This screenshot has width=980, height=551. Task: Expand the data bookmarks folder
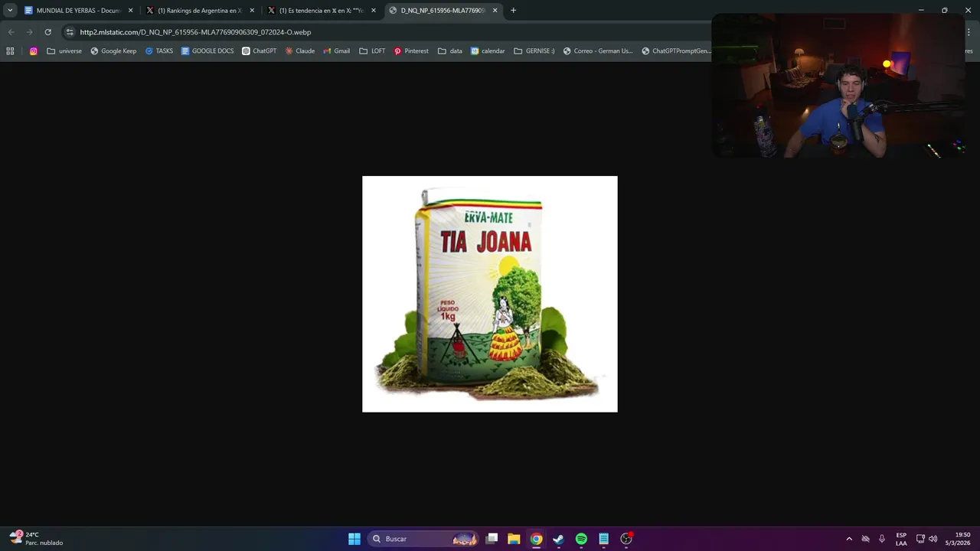click(449, 51)
